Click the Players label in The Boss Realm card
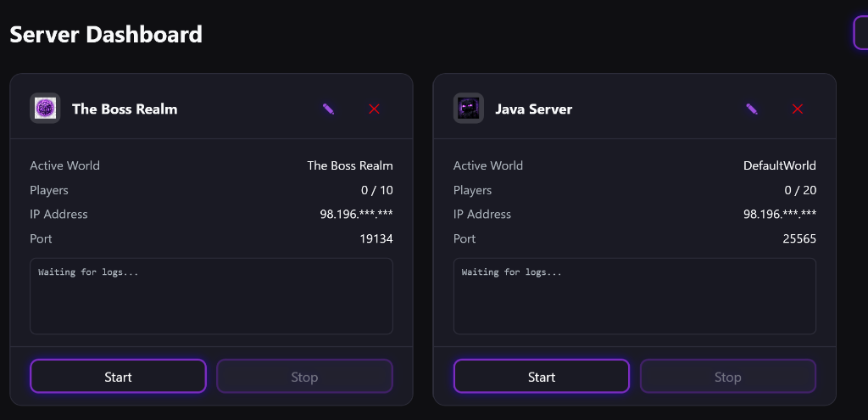The width and height of the screenshot is (868, 420). click(x=48, y=191)
